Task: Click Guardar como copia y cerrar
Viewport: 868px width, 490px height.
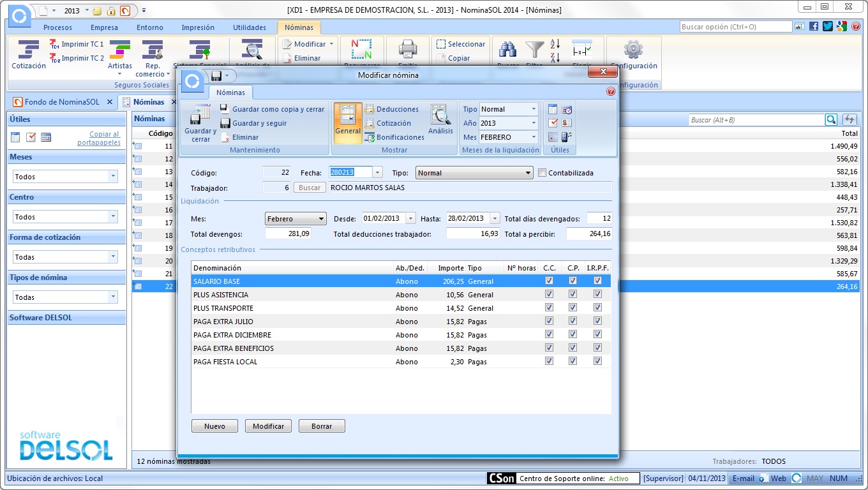Action: 272,109
